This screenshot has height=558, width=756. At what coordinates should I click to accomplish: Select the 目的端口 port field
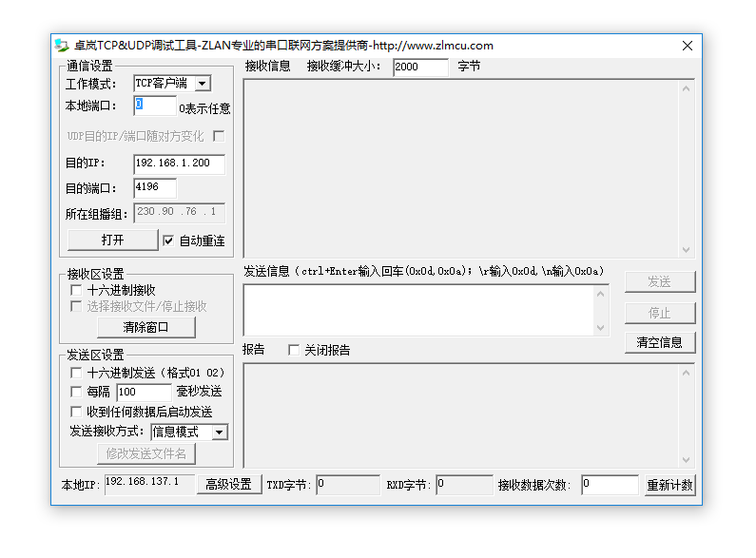coord(155,188)
